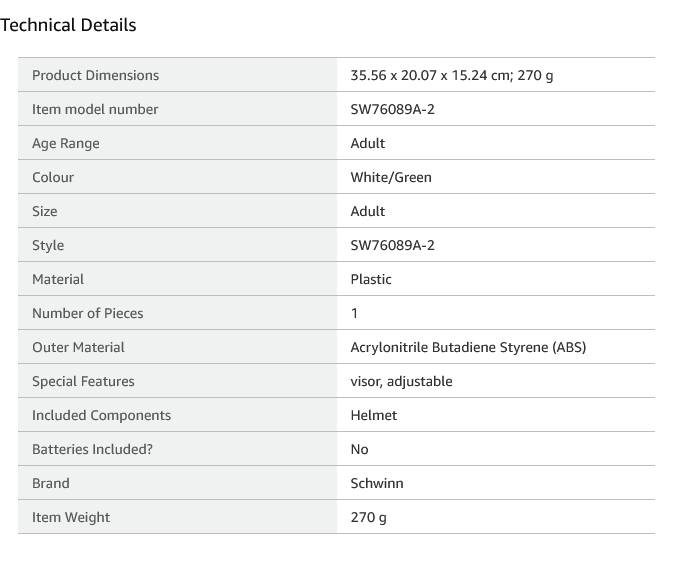Select the visor, adjustable value
Viewport: 680px width, 570px height.
point(401,381)
